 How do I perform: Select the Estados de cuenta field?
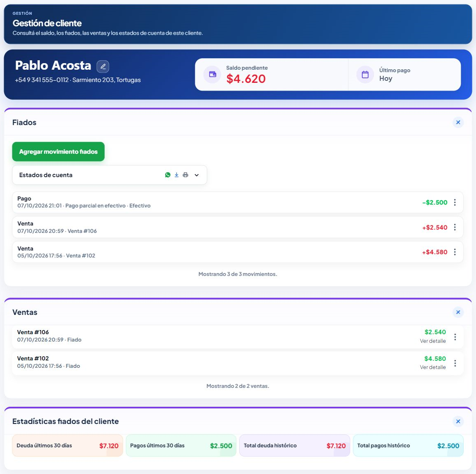click(x=110, y=175)
